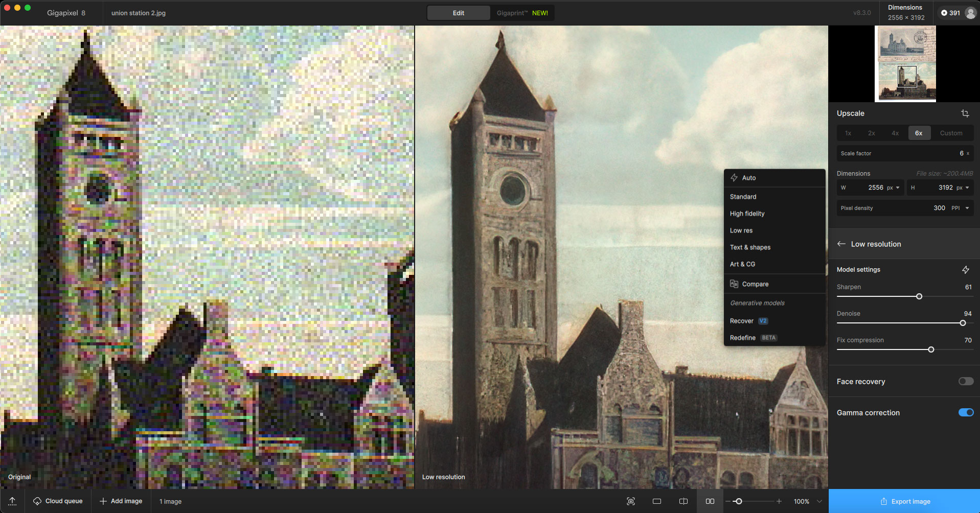Click the auto lightning icon in Model settings
This screenshot has height=513, width=980.
(x=965, y=270)
